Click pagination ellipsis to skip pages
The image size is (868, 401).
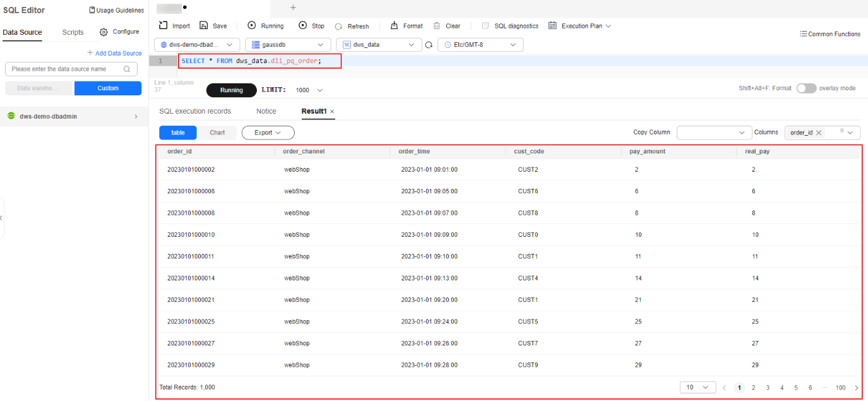824,388
